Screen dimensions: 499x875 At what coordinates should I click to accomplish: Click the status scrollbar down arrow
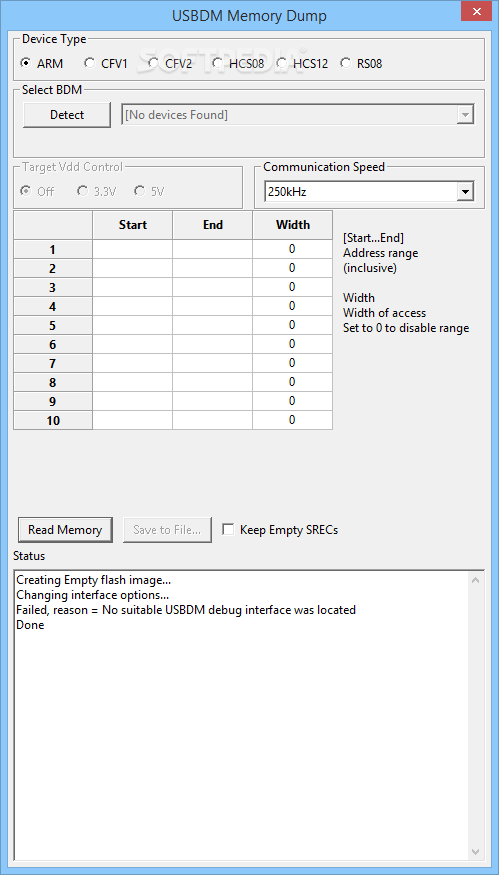(476, 852)
